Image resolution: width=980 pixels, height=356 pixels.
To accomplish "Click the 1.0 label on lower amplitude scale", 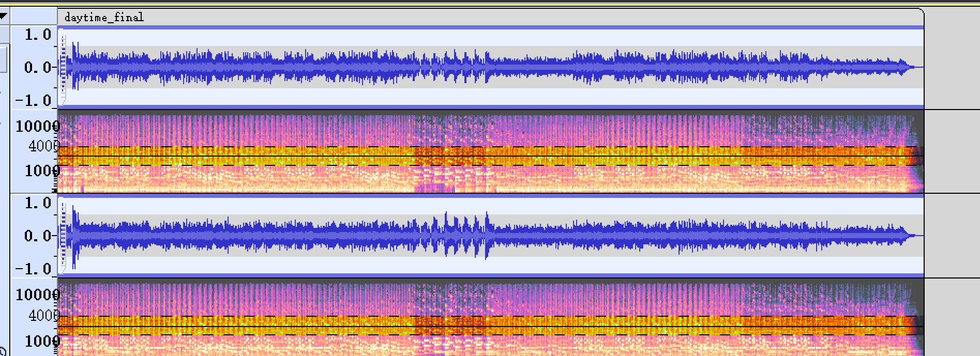I will (38, 203).
